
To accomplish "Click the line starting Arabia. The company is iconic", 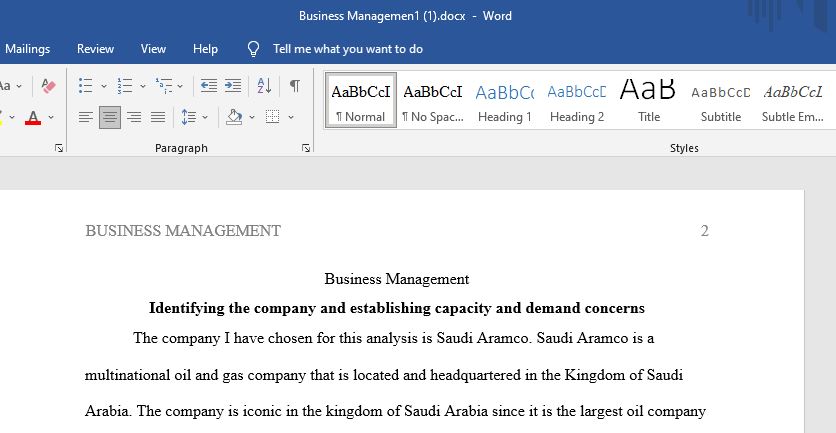I will (x=396, y=411).
